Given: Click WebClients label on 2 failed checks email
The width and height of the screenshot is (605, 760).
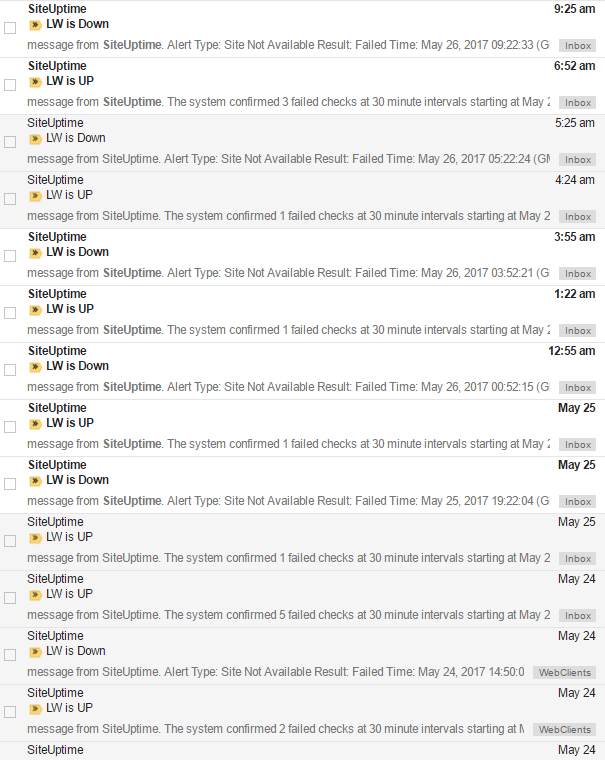Looking at the screenshot, I should 564,729.
